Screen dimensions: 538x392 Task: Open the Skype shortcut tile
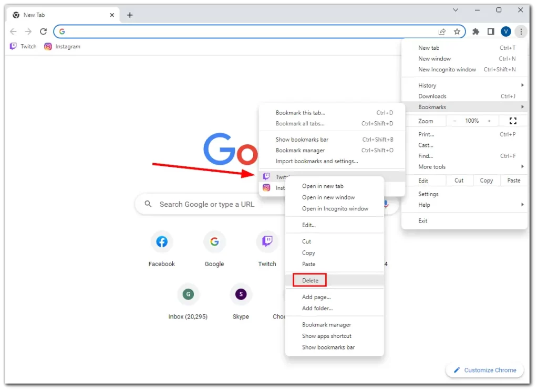(x=241, y=302)
